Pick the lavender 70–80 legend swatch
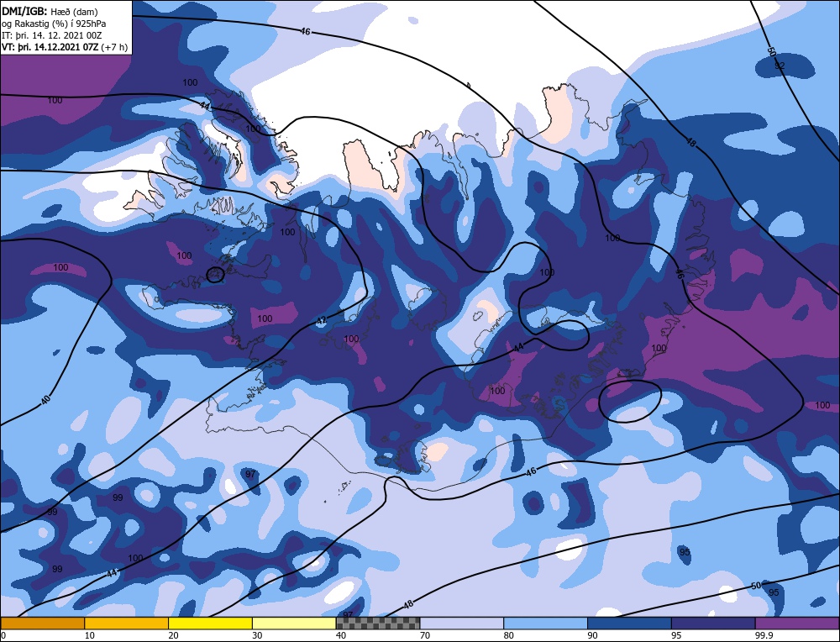The height and width of the screenshot is (642, 840). (462, 623)
